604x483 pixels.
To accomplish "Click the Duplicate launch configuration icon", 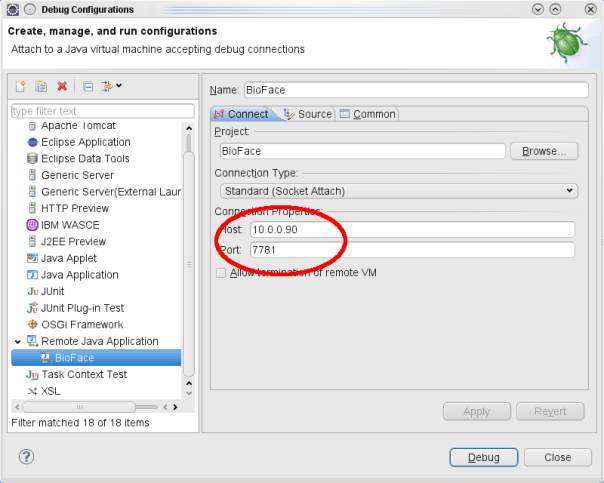I will click(41, 87).
